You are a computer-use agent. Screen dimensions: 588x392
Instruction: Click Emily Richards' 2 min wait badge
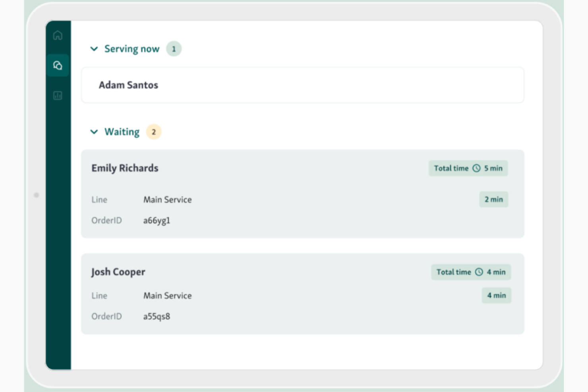493,199
